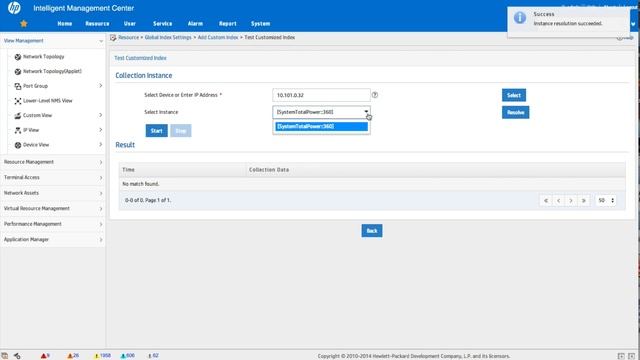Open the Service menu
Image resolution: width=640 pixels, height=360 pixels.
(x=162, y=24)
